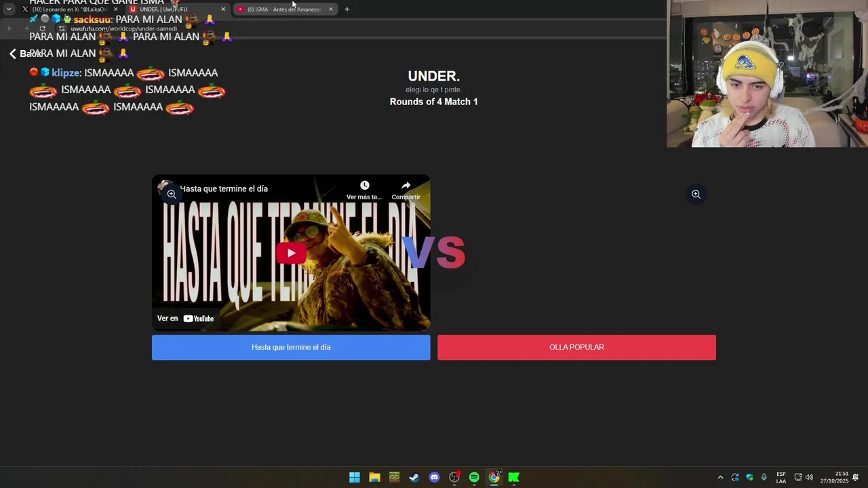Go forward in browser history
Screen dimensions: 868x488
click(26, 28)
